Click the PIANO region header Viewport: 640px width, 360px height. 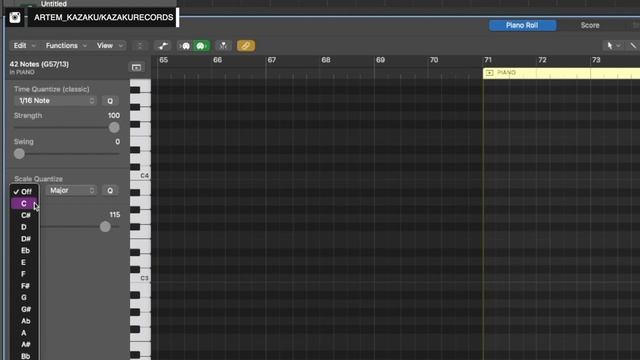coord(561,73)
